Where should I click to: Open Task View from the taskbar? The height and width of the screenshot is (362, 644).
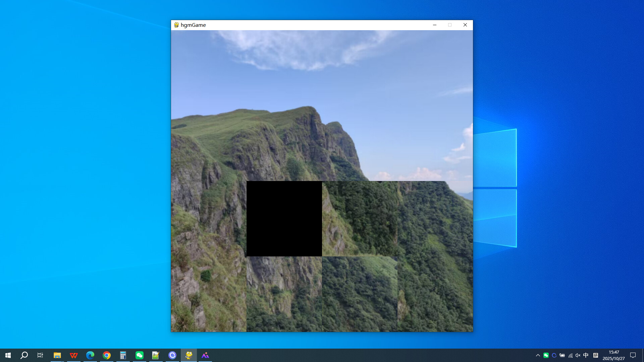click(40, 355)
